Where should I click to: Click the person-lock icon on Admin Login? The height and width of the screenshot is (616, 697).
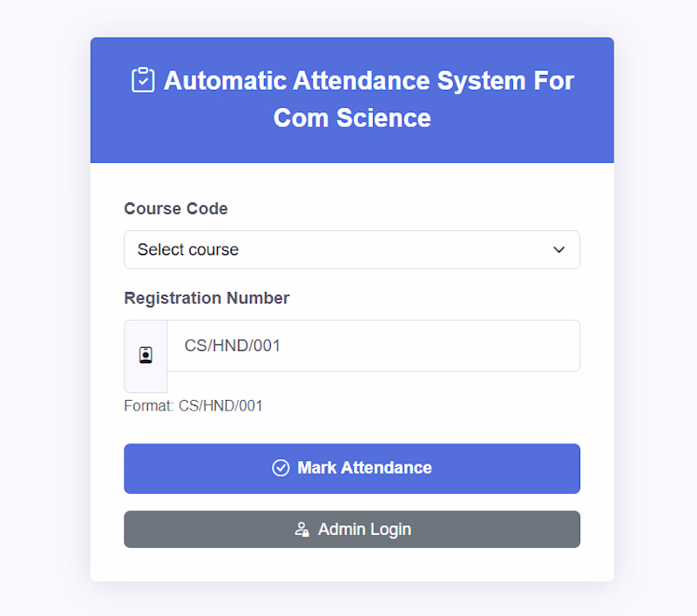coord(301,529)
